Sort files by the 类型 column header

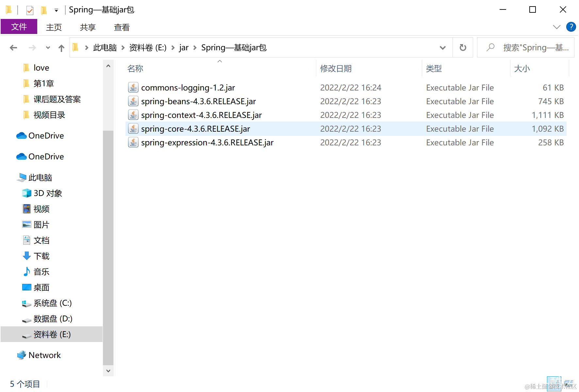coord(434,69)
